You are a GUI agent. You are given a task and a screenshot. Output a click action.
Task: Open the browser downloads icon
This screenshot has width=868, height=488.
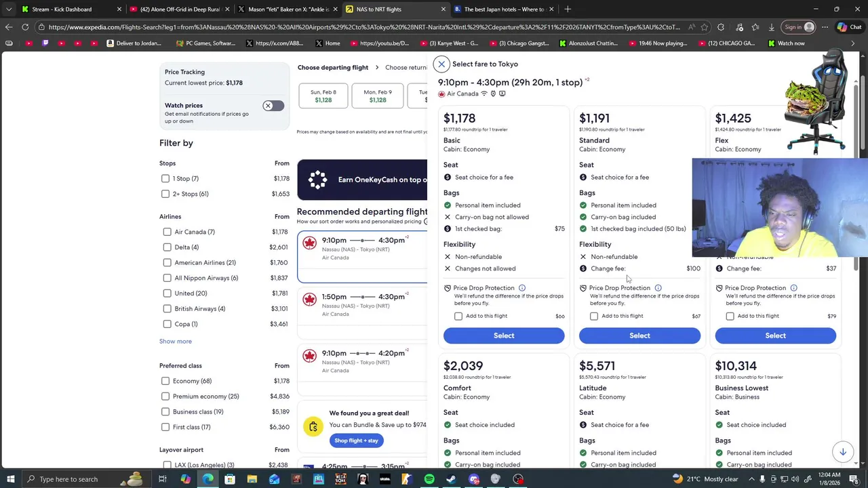point(771,27)
